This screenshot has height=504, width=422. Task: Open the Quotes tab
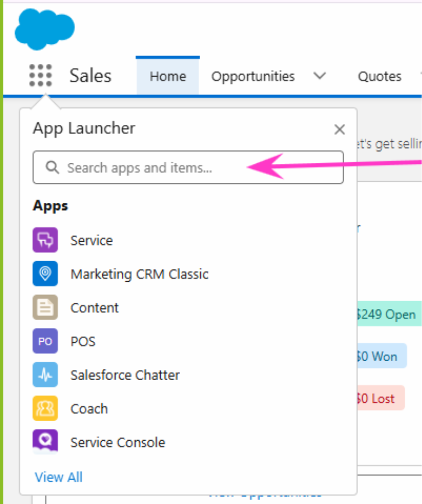(x=380, y=77)
